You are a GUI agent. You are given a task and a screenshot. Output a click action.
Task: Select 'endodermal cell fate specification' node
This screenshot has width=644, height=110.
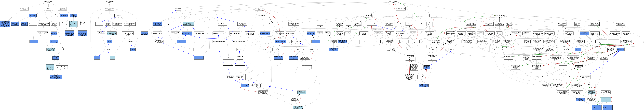click(302, 92)
